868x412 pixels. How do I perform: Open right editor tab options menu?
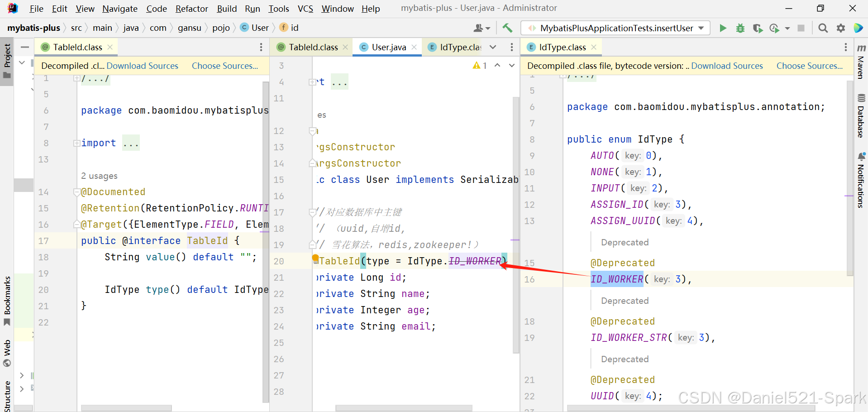pos(845,47)
